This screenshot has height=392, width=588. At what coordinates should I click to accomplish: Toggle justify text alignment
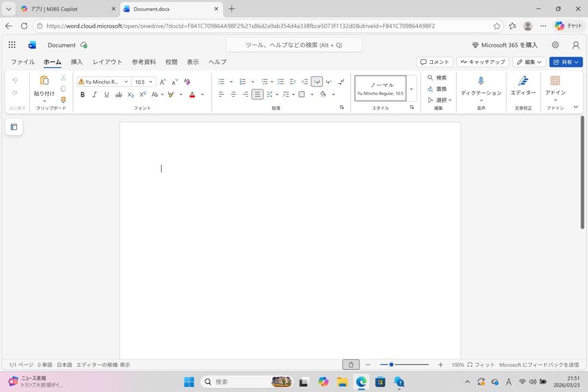pyautogui.click(x=258, y=95)
